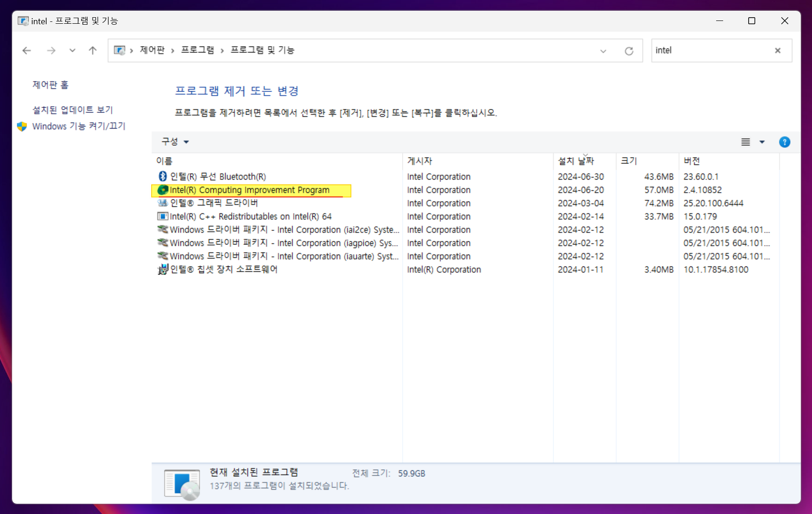Sort by the 설치 날짜 column header
This screenshot has width=812, height=514.
point(584,161)
